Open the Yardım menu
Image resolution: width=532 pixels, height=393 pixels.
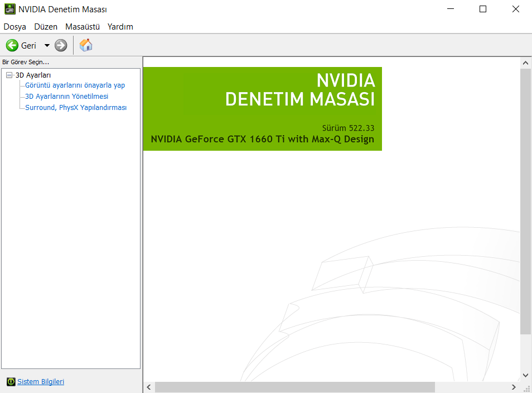(120, 26)
